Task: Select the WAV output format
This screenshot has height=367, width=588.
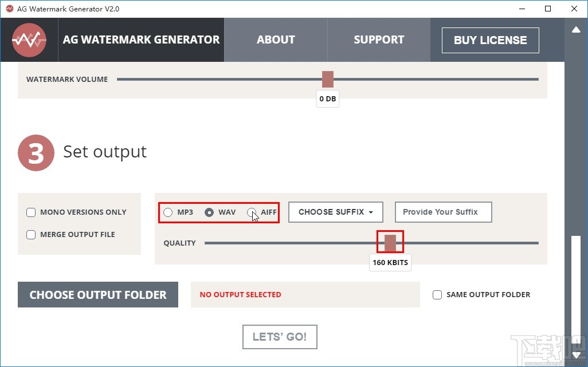Action: coord(209,212)
